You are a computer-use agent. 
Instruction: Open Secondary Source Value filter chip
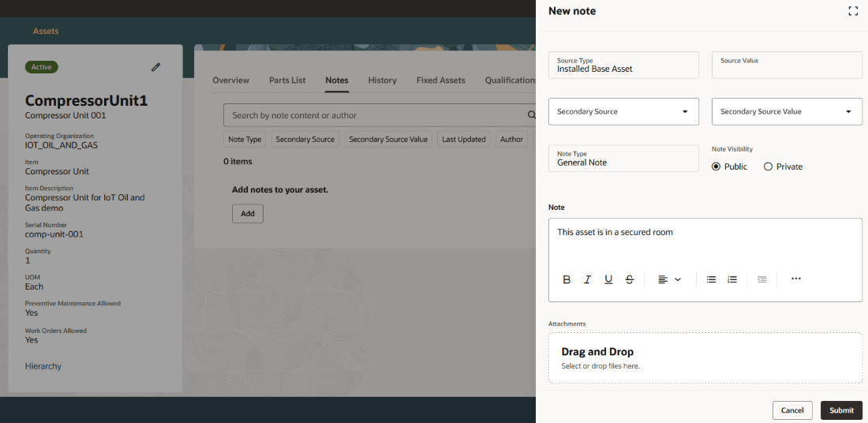click(388, 140)
